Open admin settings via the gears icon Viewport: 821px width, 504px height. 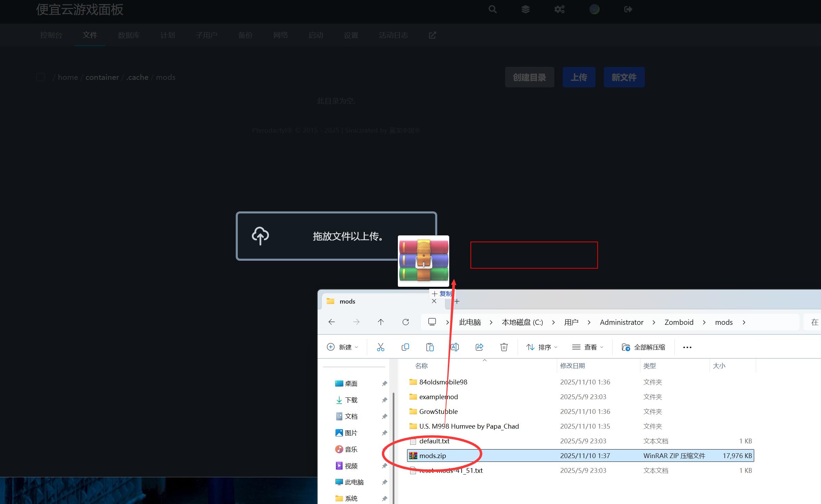click(x=559, y=9)
